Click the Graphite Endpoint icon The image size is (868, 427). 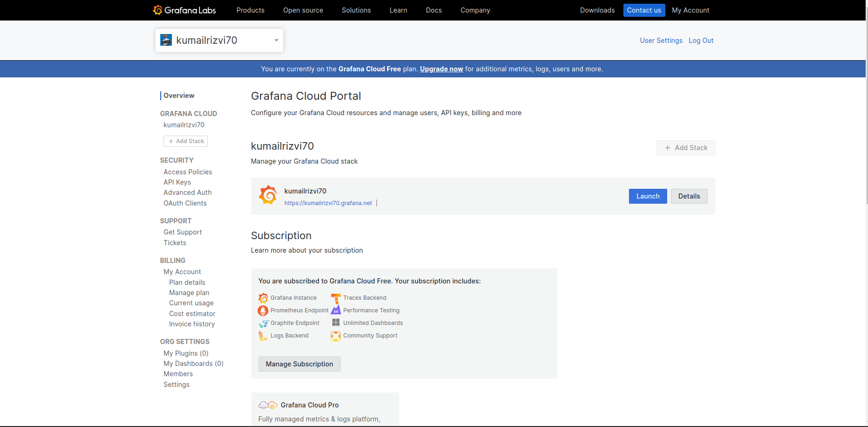coord(263,323)
